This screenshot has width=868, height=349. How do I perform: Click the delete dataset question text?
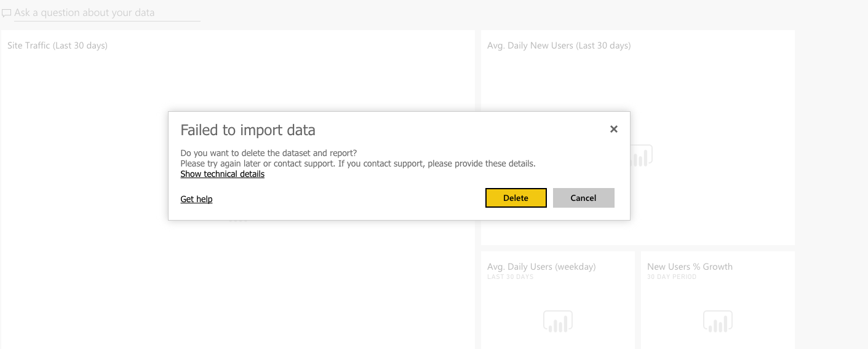tap(268, 153)
